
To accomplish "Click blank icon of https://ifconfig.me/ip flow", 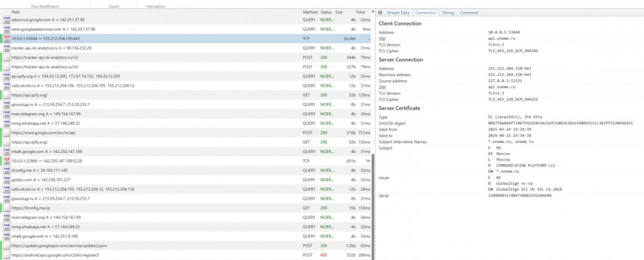I will [x=7, y=208].
